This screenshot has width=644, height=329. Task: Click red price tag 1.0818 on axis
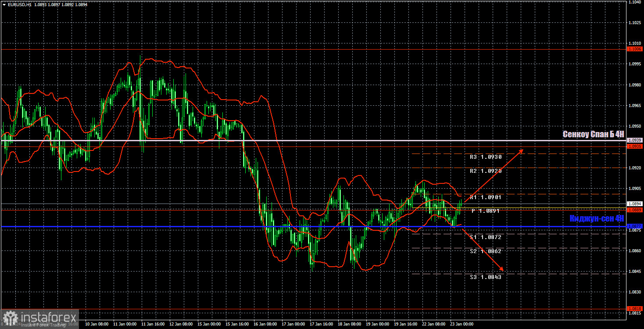pyautogui.click(x=635, y=308)
